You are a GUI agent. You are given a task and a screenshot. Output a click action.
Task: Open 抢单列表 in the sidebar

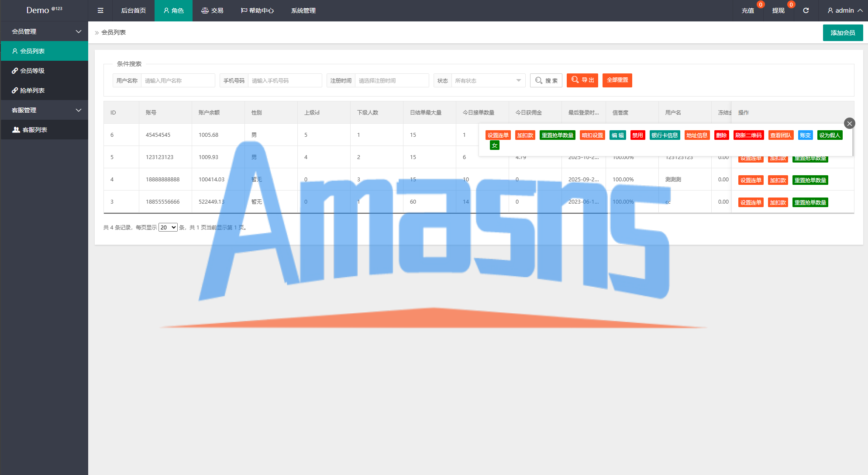coord(32,90)
